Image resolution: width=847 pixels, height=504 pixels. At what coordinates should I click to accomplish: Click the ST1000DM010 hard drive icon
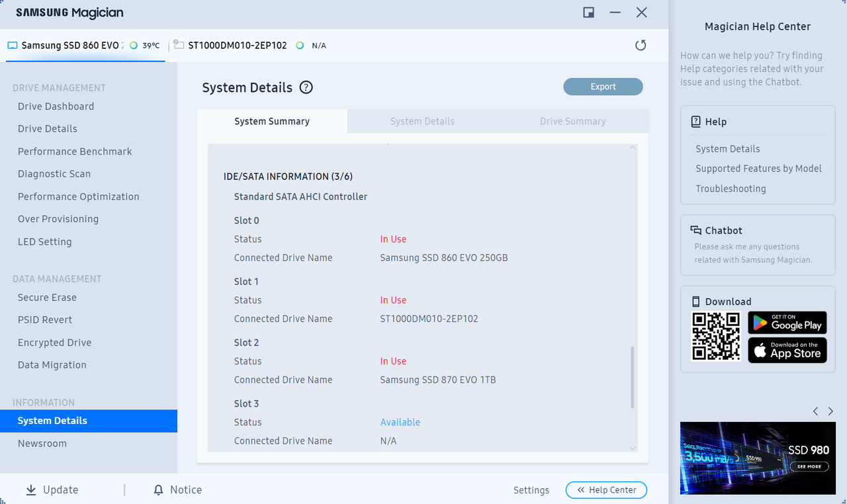pyautogui.click(x=179, y=45)
